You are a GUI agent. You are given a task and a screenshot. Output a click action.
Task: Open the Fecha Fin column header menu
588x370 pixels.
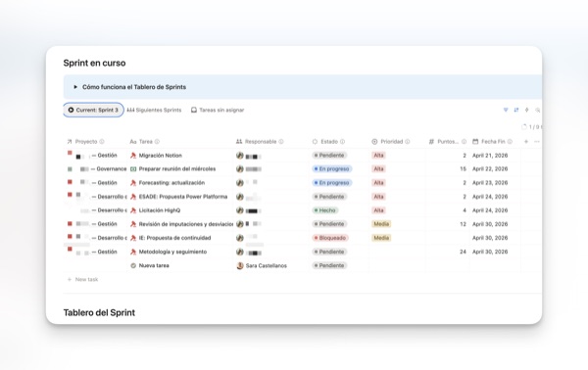[492, 142]
